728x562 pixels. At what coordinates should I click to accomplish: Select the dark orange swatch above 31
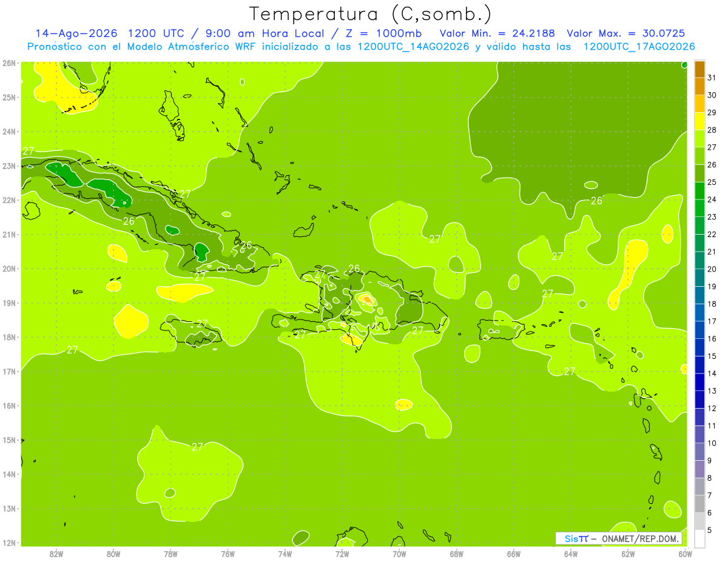click(699, 69)
